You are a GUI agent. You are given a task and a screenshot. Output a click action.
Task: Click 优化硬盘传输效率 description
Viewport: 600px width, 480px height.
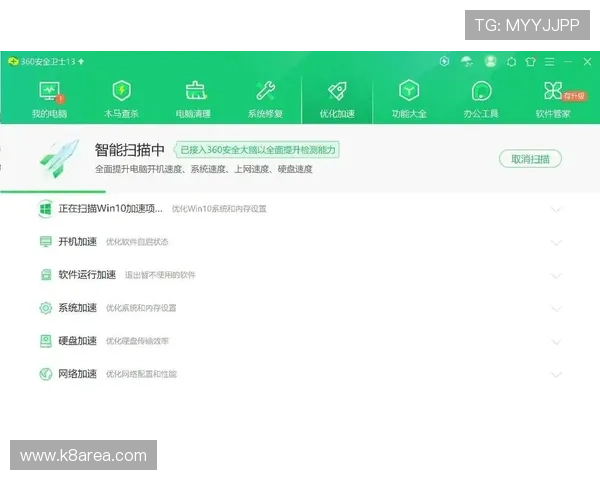click(137, 341)
